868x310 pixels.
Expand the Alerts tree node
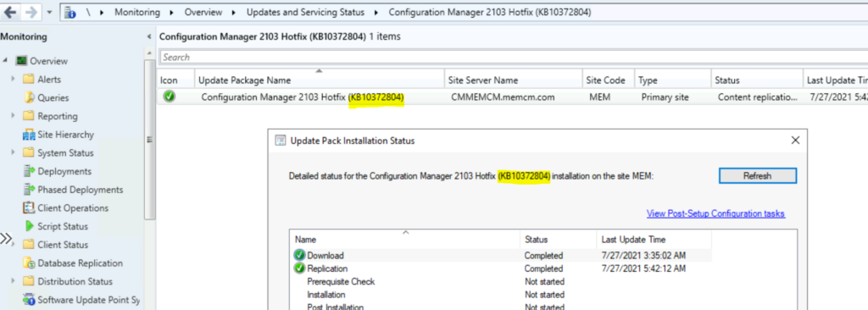(13, 79)
